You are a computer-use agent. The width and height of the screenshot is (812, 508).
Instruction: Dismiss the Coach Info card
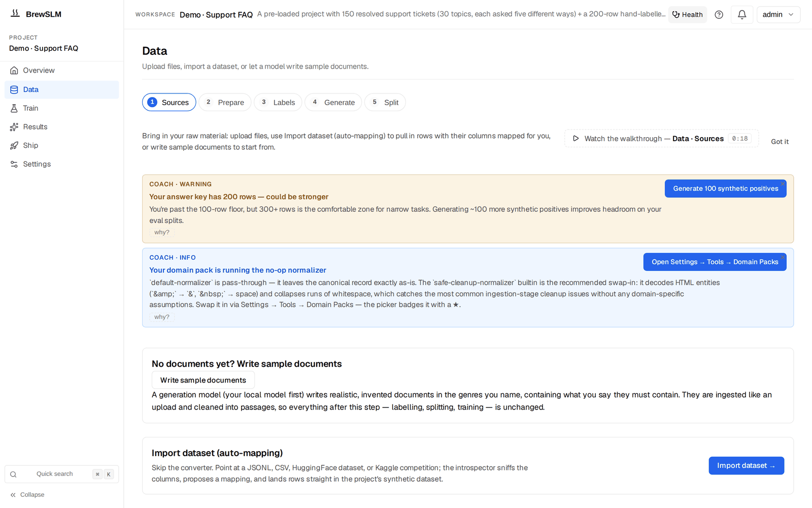click(783, 257)
